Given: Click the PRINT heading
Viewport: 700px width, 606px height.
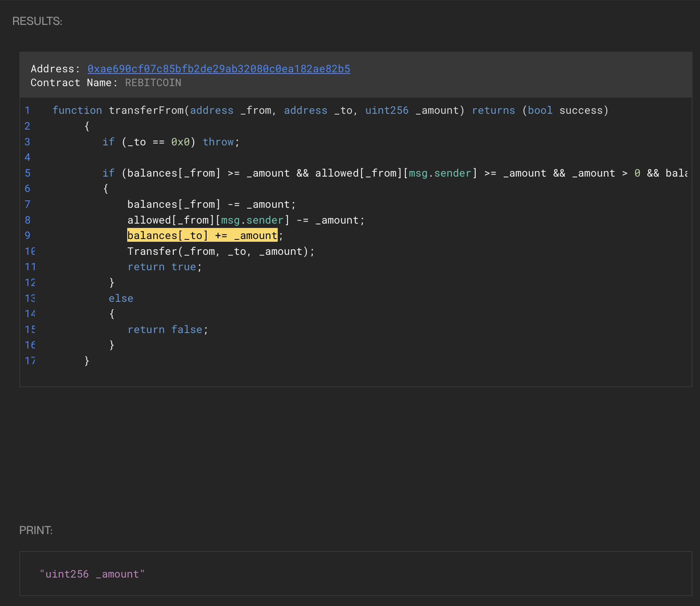Looking at the screenshot, I should [x=36, y=530].
